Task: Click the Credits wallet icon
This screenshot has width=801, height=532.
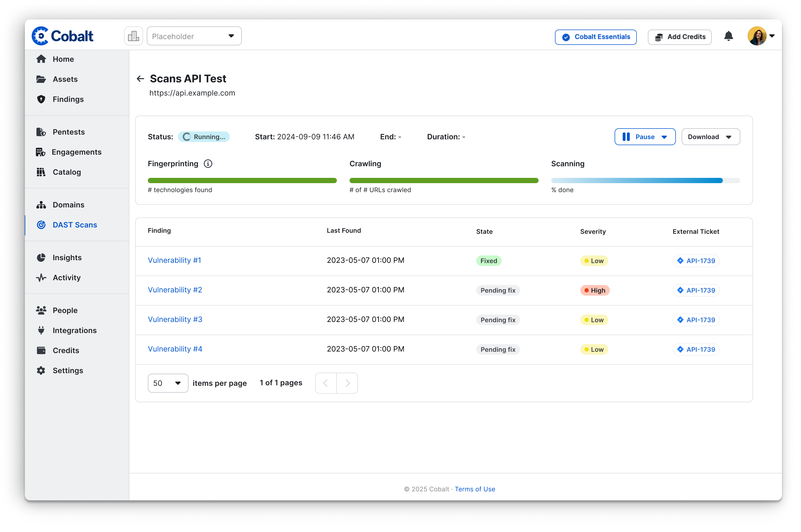Action: coord(41,350)
